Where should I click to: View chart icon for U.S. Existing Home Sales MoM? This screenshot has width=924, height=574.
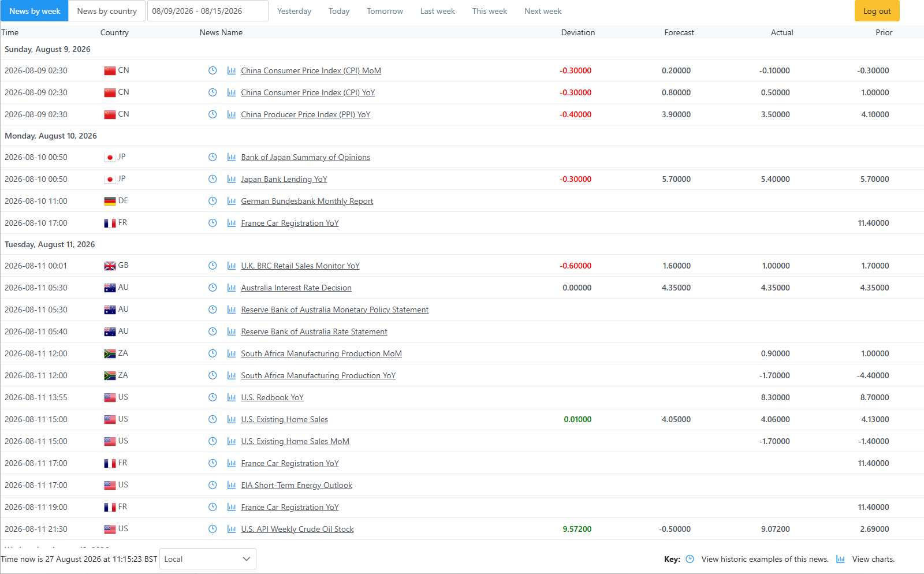coord(232,441)
